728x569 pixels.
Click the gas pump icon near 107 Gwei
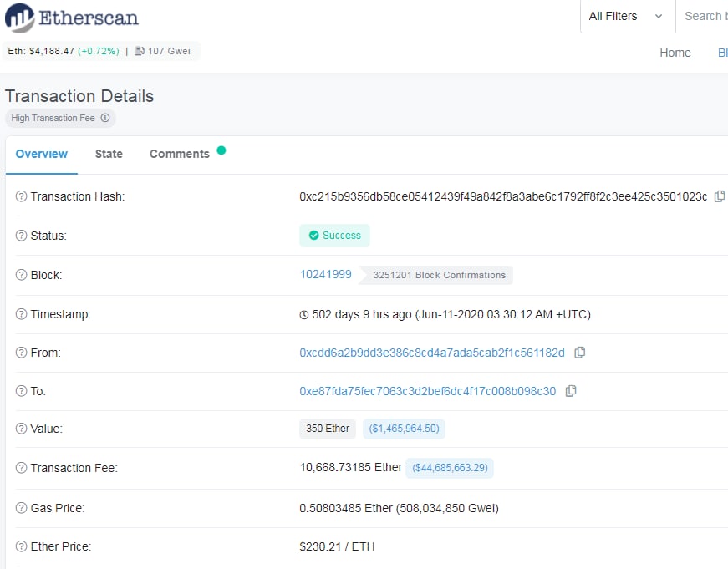point(140,51)
